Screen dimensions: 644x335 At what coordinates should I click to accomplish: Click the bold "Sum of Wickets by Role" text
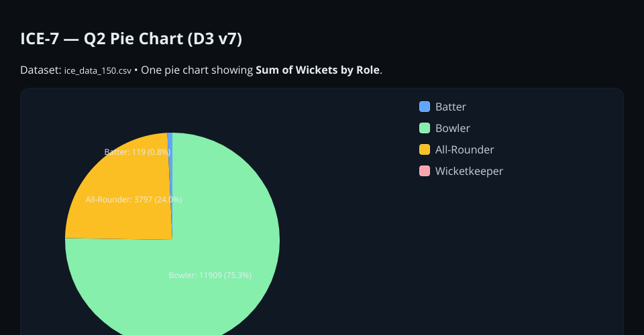[x=318, y=70]
